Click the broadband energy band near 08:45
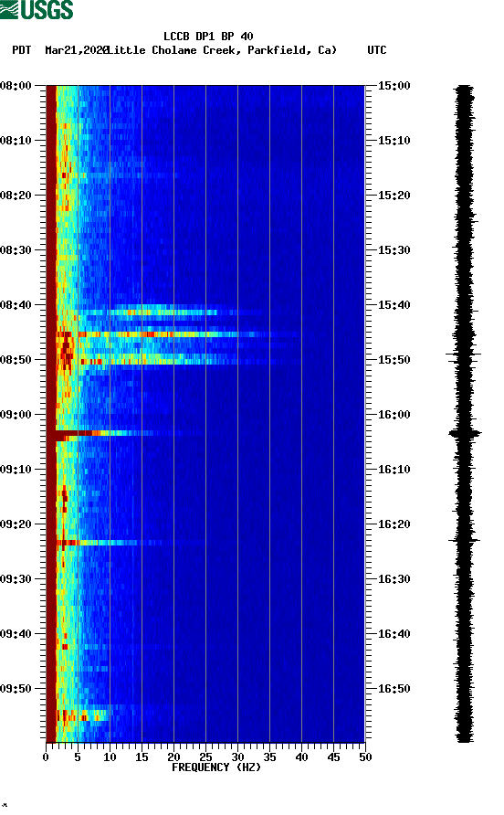 click(x=176, y=334)
